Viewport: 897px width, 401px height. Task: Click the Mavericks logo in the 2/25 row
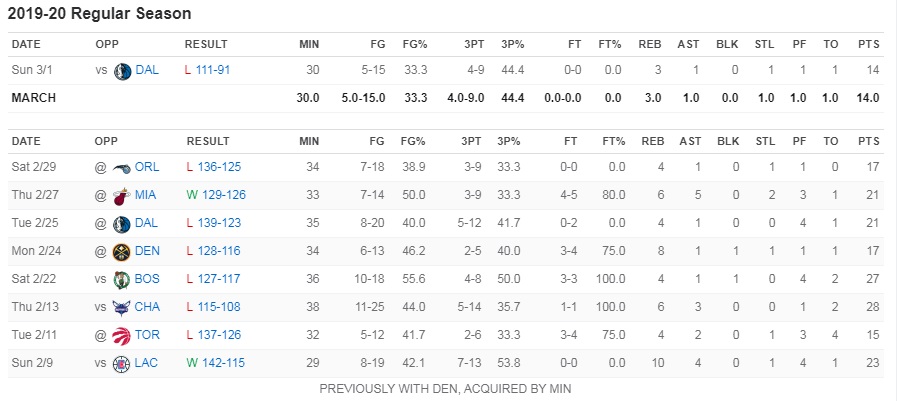pyautogui.click(x=121, y=224)
